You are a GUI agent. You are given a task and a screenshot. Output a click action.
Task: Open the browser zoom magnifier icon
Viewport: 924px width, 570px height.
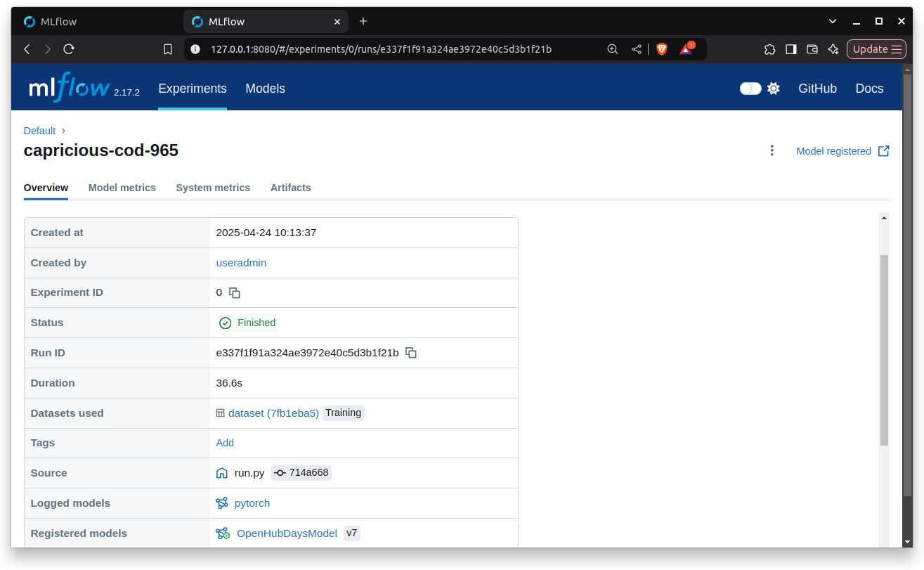[613, 49]
